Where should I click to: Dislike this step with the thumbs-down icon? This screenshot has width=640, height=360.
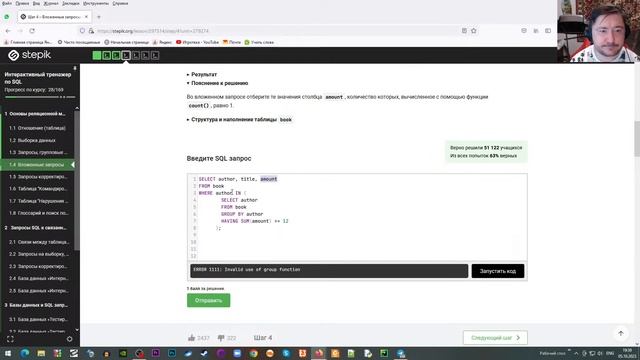pyautogui.click(x=221, y=338)
